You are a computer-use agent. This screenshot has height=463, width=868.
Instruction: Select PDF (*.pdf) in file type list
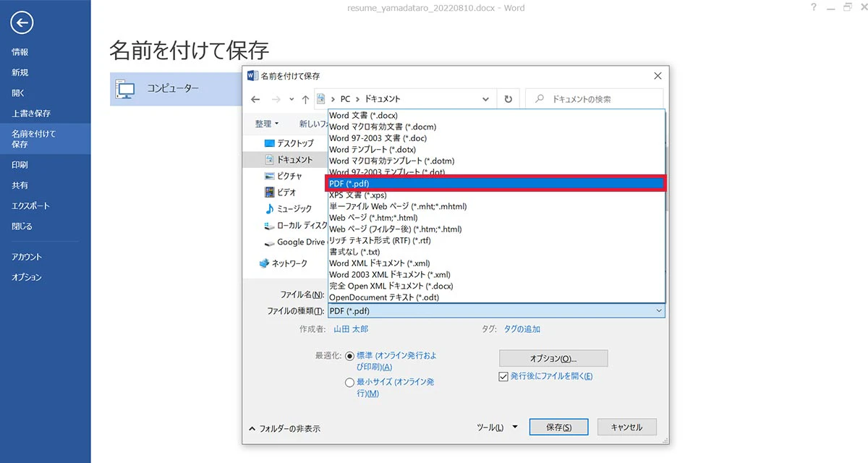point(496,184)
